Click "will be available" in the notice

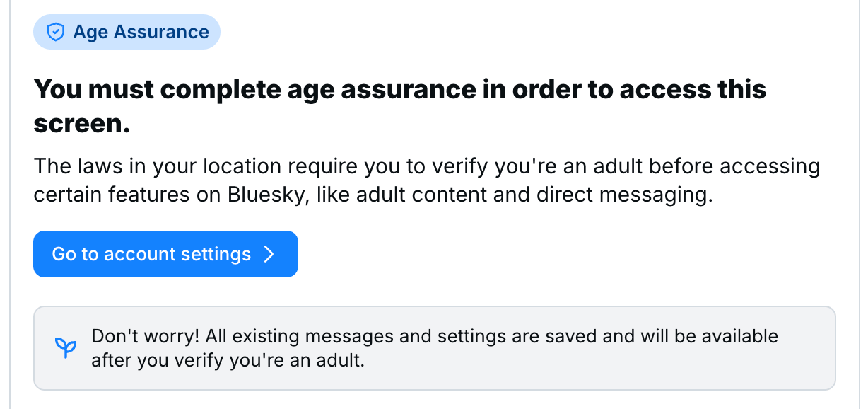(x=708, y=336)
